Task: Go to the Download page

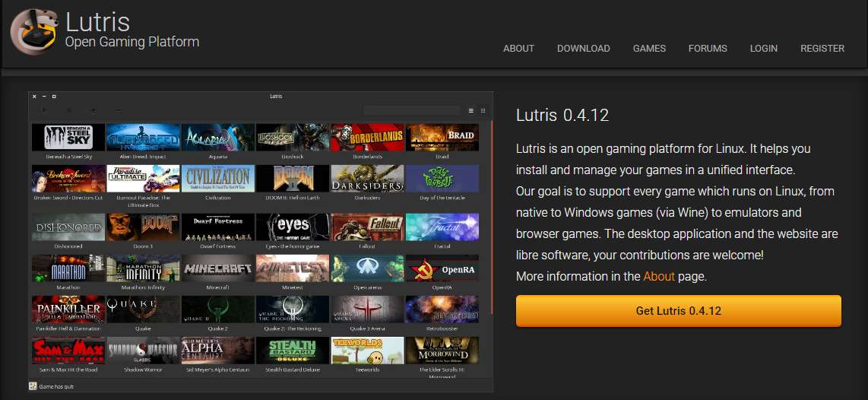Action: (583, 48)
